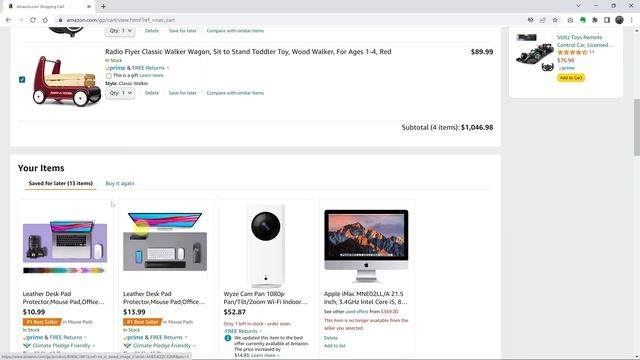Bookmark this page with the star icon
The width and height of the screenshot is (640, 360).
555,20
